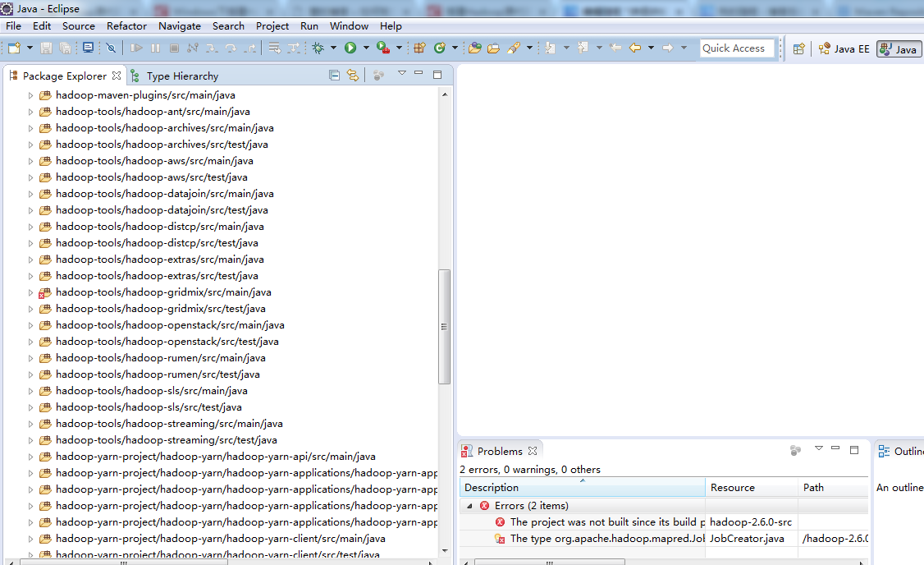Viewport: 924px width, 565px height.
Task: Select hadoop-tools/hadoop-aws/src/test/java folder
Action: [152, 177]
